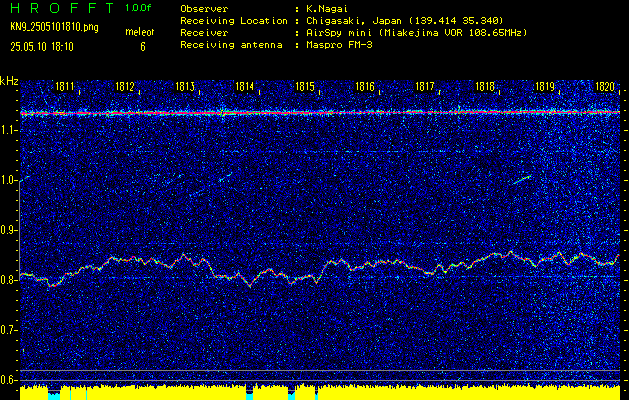
Task: Click the 1817 time marker
Action: [x=425, y=86]
